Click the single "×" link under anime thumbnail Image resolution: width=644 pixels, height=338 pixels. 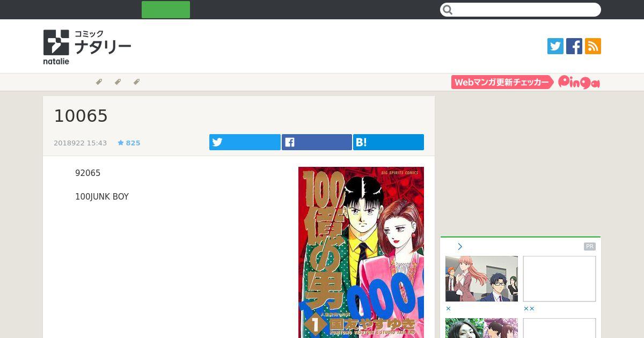[449, 308]
